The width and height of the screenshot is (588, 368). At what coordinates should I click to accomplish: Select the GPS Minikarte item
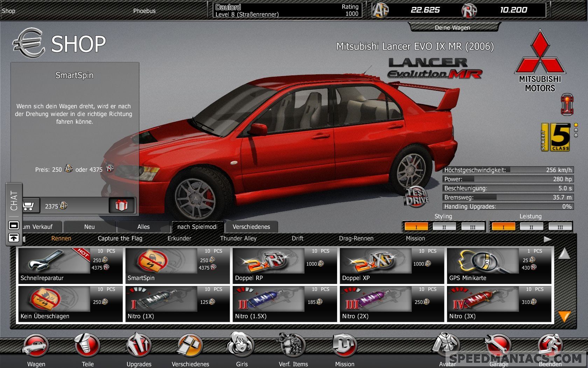coord(499,265)
